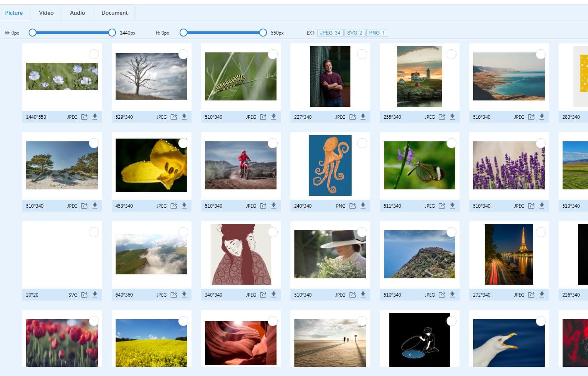
Task: Download the 511*340 butterfly image
Action: pos(453,206)
